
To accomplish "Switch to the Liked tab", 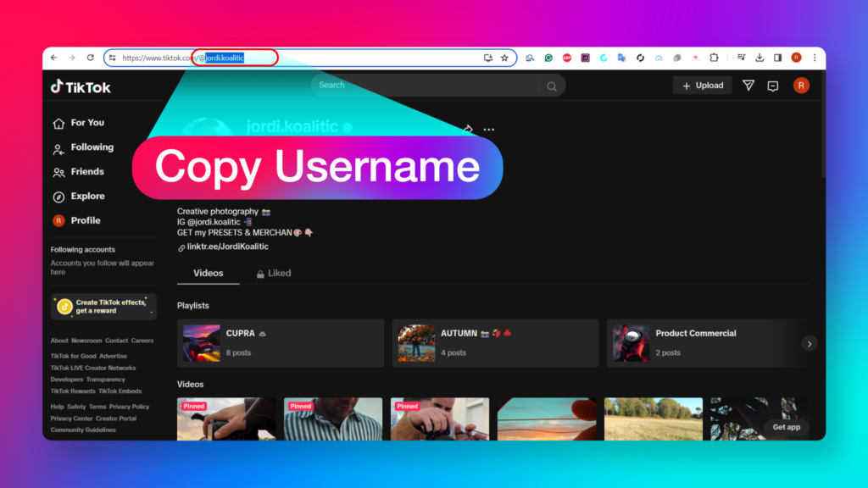I will [274, 274].
